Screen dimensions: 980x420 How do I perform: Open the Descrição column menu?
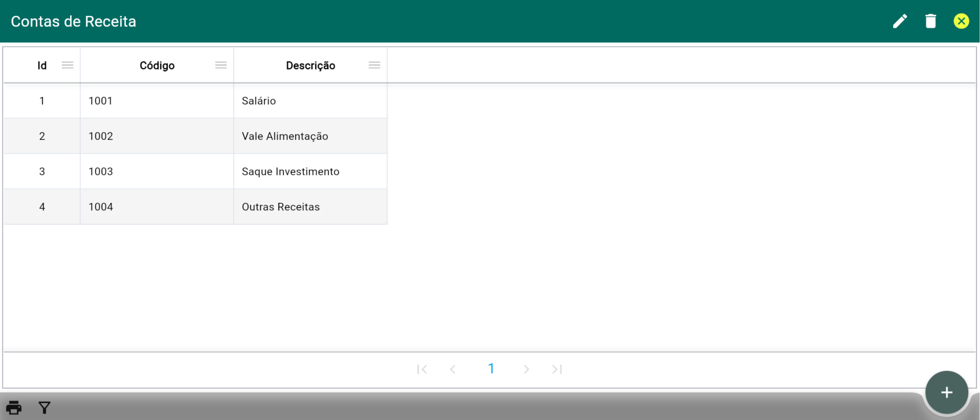[374, 65]
